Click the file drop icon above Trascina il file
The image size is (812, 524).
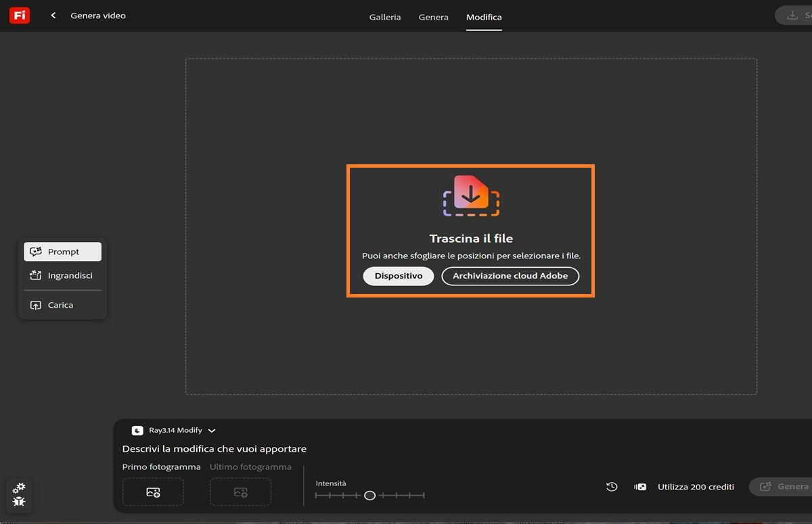472,196
